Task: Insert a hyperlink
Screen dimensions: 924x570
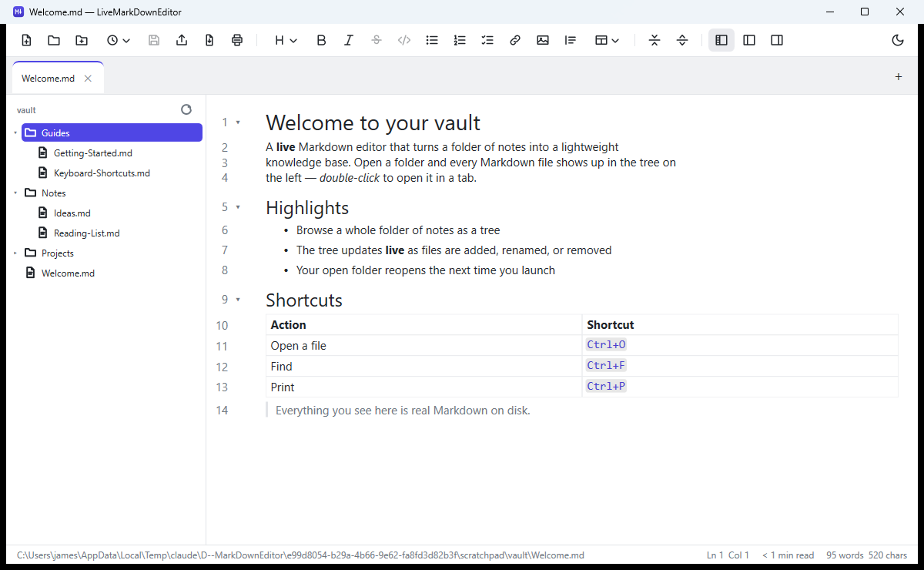Action: [x=515, y=41]
